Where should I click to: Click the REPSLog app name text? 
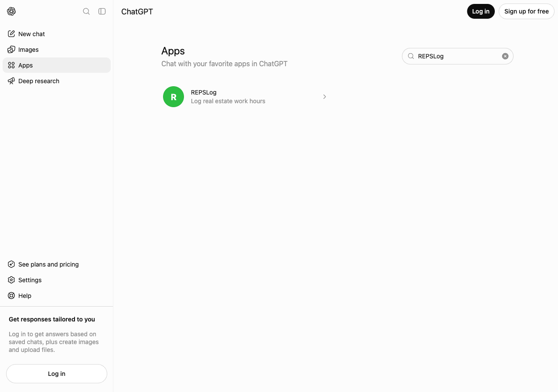coord(204,92)
